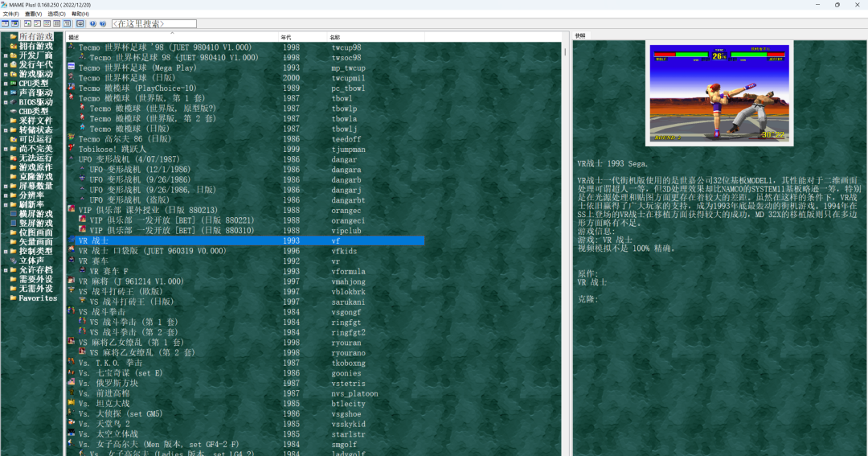Expand the 开发厂商 folder tree node

(5, 55)
